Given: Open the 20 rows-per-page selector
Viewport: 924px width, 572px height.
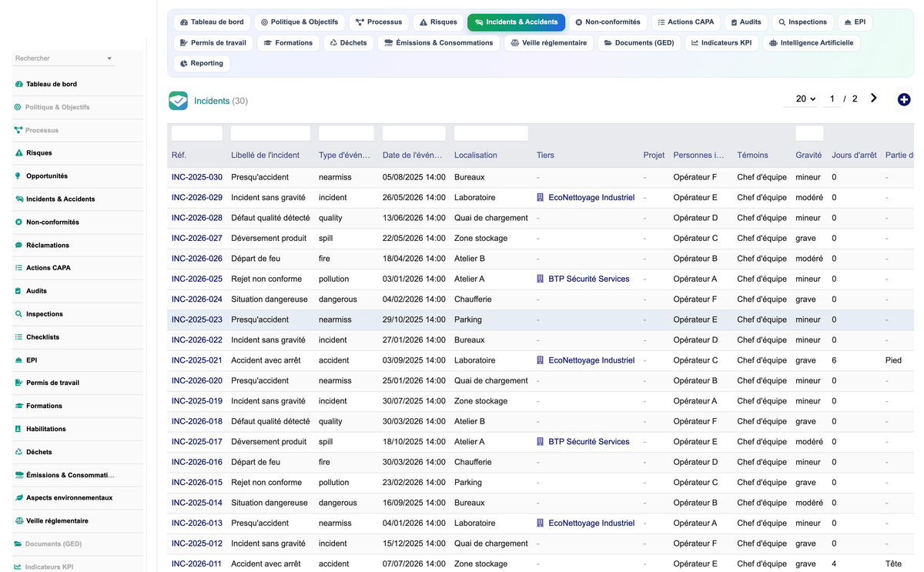Looking at the screenshot, I should pos(800,99).
